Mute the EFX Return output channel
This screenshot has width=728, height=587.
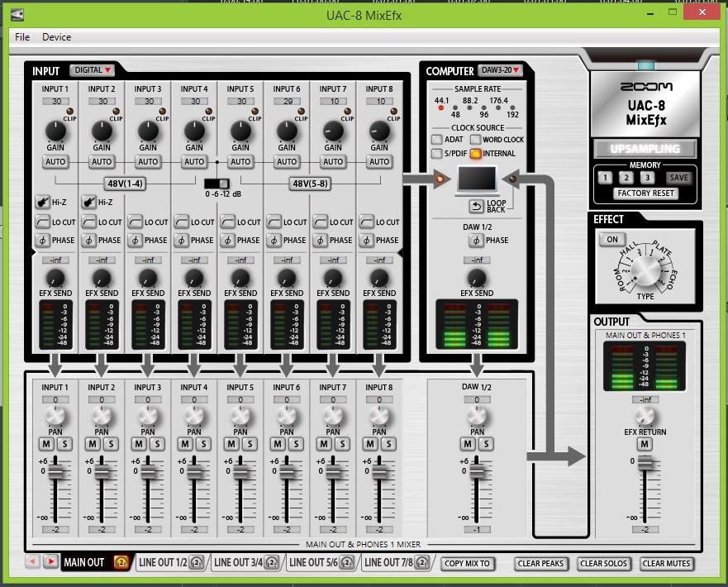pyautogui.click(x=645, y=444)
